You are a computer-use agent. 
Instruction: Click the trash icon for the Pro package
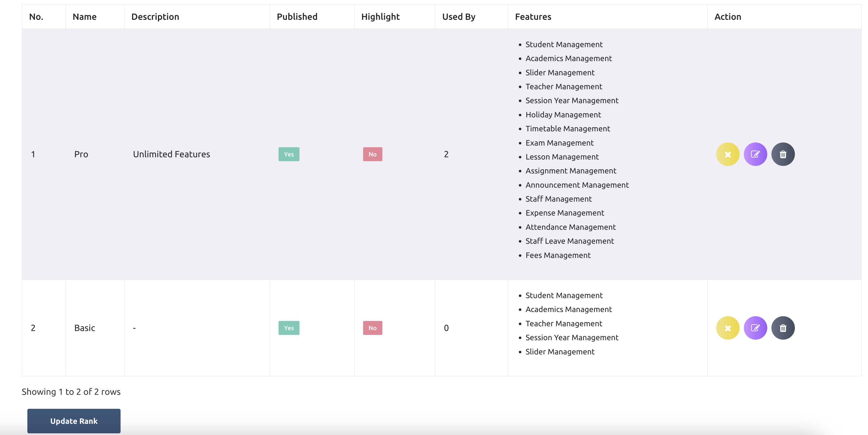tap(783, 154)
